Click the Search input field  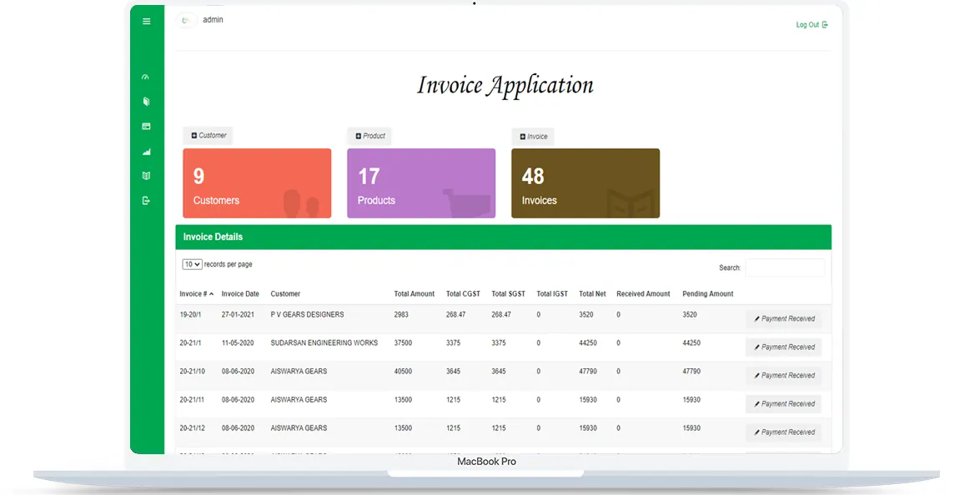tap(785, 267)
